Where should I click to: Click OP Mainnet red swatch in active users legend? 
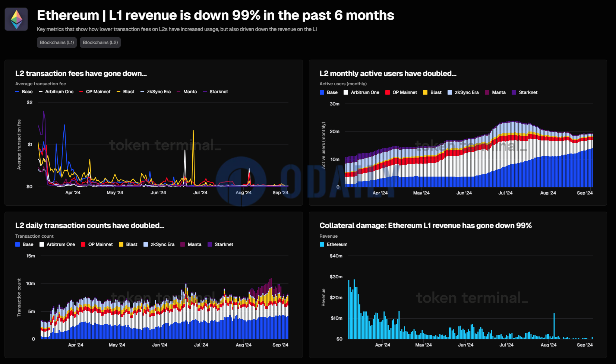pos(388,92)
